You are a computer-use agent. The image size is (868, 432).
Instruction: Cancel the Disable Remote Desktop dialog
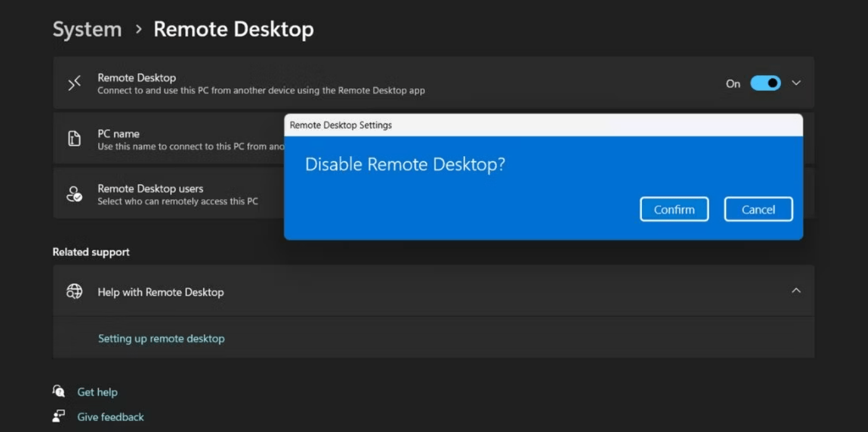click(x=758, y=209)
